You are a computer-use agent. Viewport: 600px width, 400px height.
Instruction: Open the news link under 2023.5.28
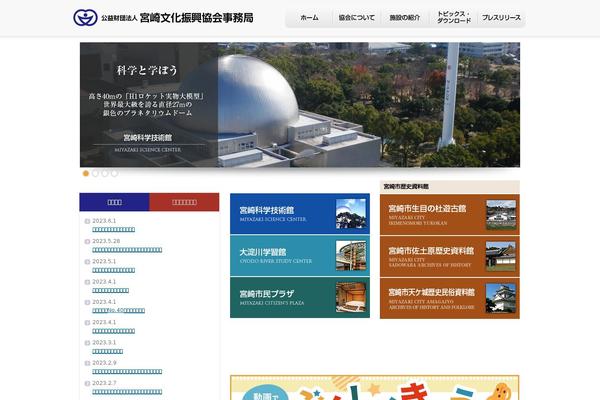127,250
